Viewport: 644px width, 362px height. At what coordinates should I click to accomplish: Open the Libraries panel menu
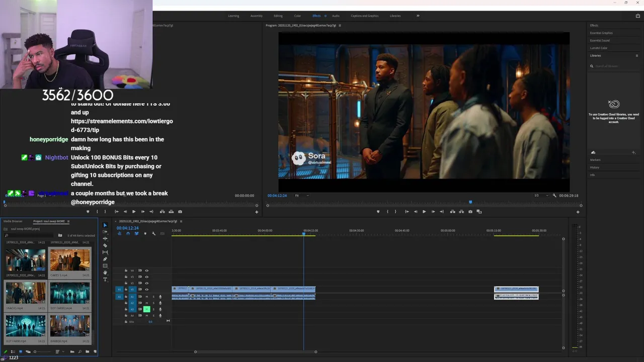point(637,55)
